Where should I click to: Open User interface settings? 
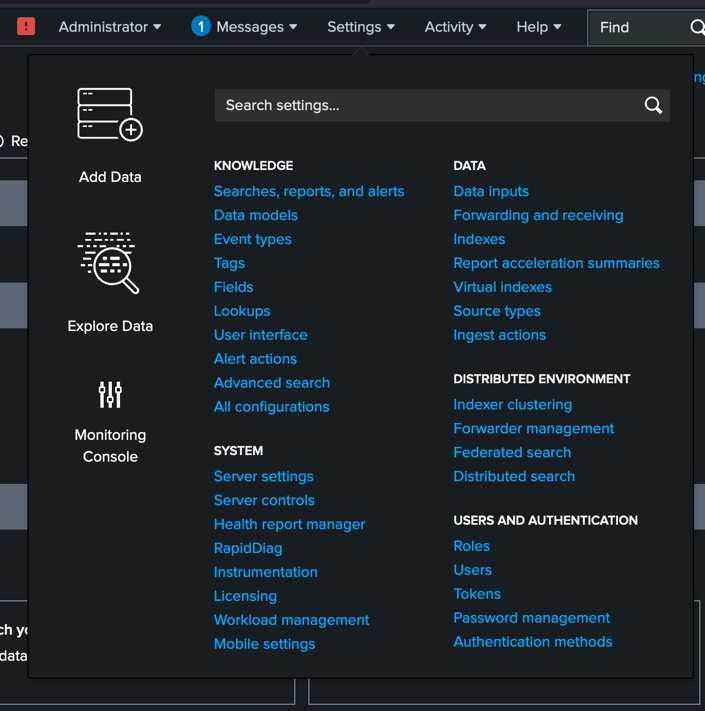click(x=260, y=335)
